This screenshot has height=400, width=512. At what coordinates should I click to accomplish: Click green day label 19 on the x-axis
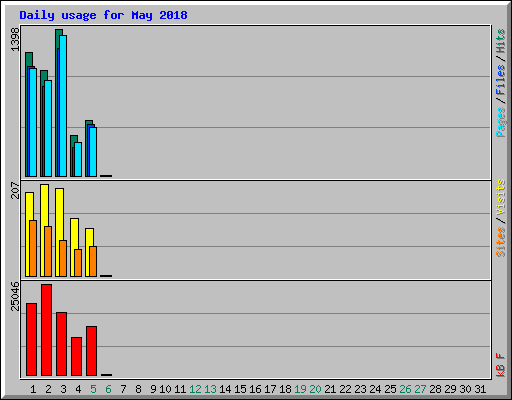pos(300,389)
